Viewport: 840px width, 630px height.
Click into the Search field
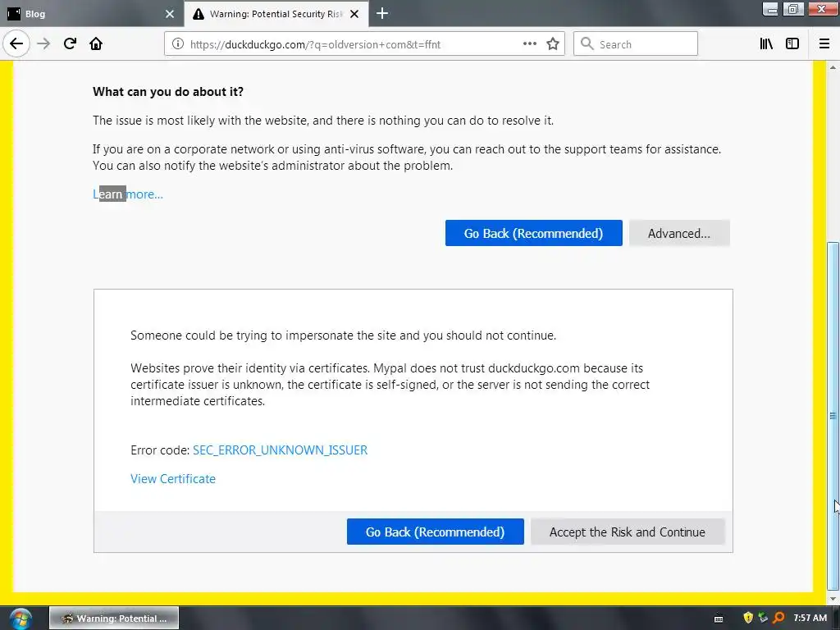pyautogui.click(x=636, y=44)
